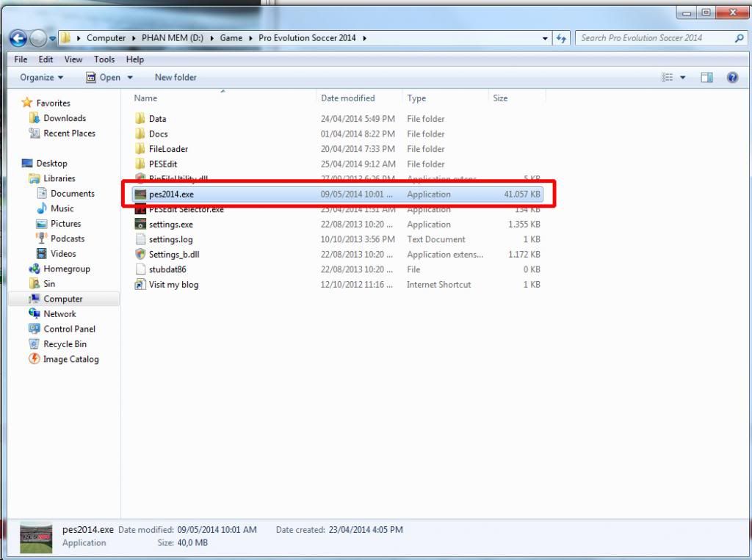Open the Edit menu
752x560 pixels.
click(46, 59)
